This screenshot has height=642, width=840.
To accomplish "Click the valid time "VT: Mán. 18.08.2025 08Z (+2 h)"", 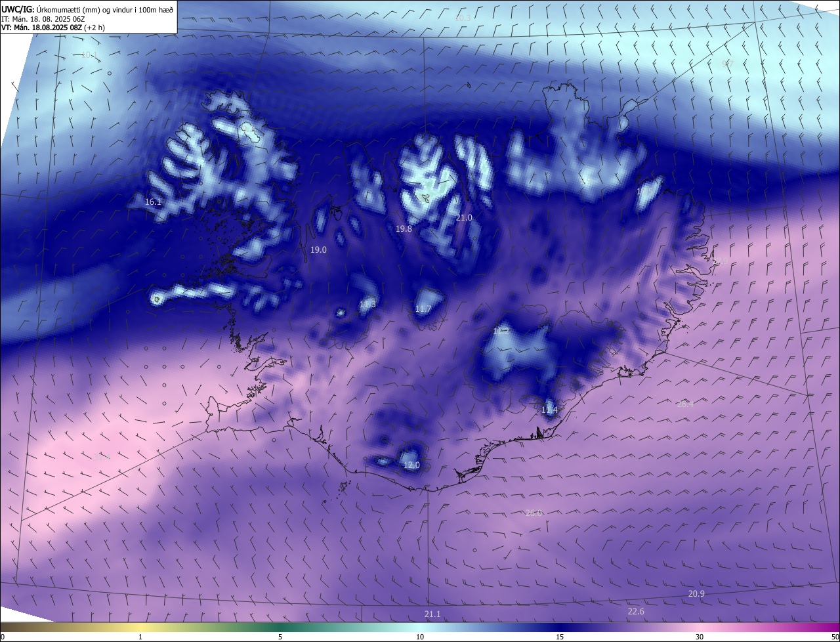I will (53, 28).
